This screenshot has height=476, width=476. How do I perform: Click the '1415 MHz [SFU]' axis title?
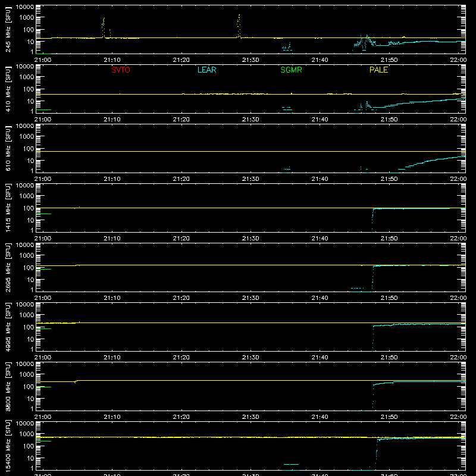(x=8, y=208)
